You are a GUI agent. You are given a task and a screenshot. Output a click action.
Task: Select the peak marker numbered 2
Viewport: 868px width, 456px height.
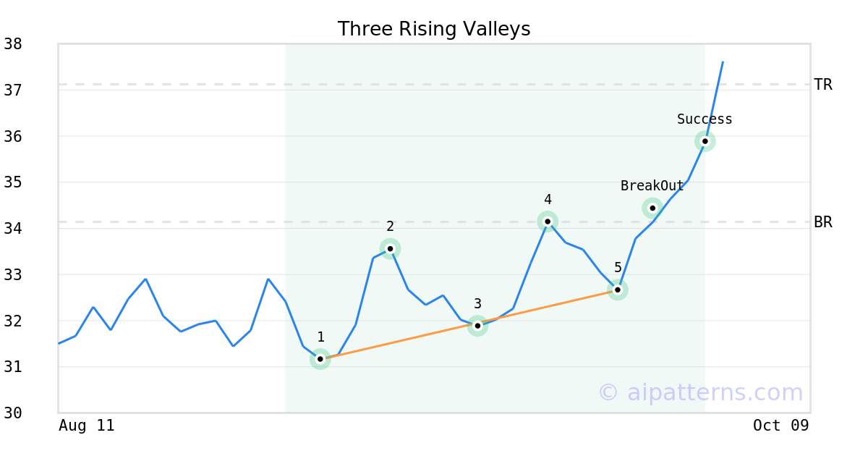coord(391,249)
